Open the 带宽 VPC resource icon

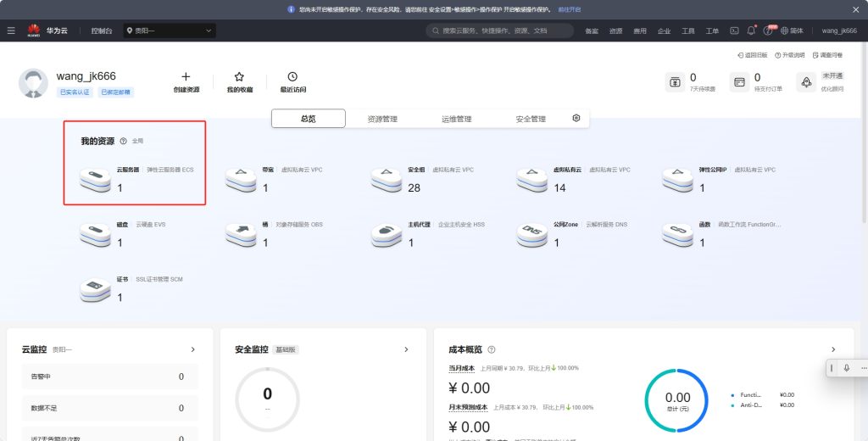(241, 181)
